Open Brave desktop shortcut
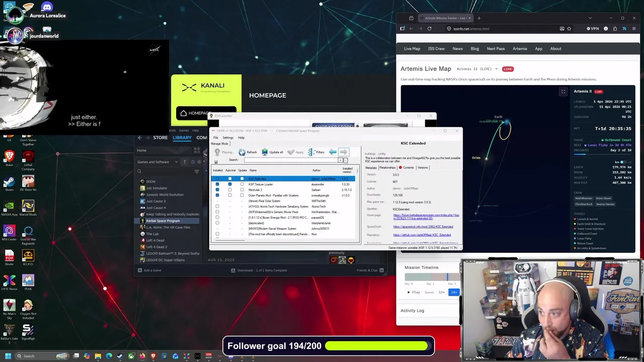The image size is (644, 362). click(9, 158)
